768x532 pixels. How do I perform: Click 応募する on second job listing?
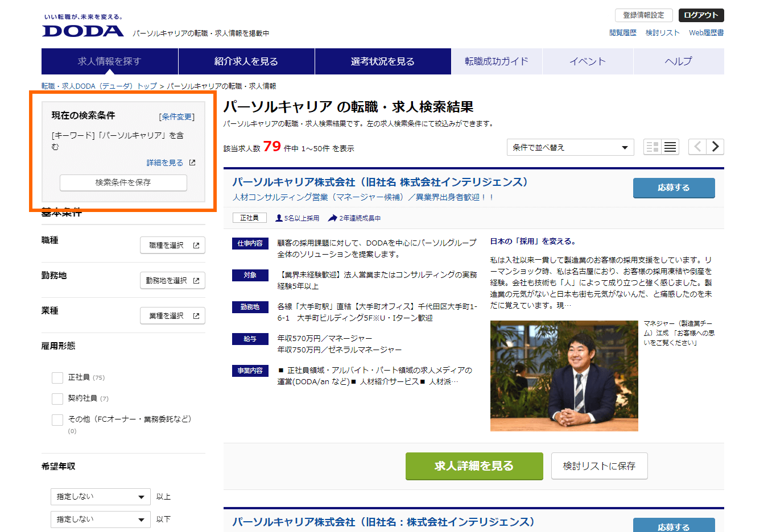tap(674, 525)
